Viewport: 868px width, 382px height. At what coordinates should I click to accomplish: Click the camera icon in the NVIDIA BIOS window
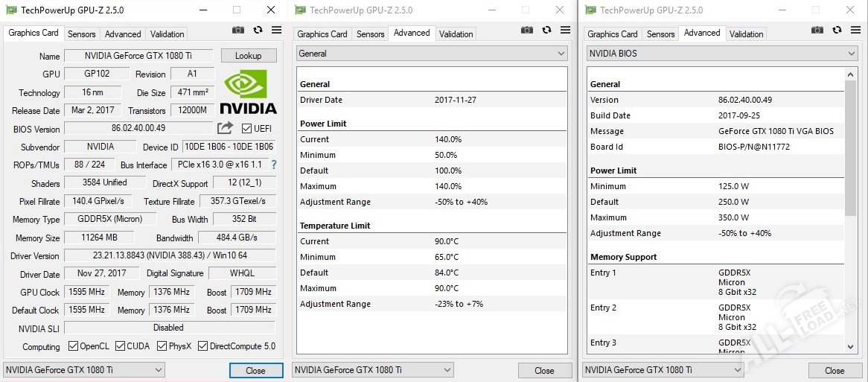click(817, 31)
